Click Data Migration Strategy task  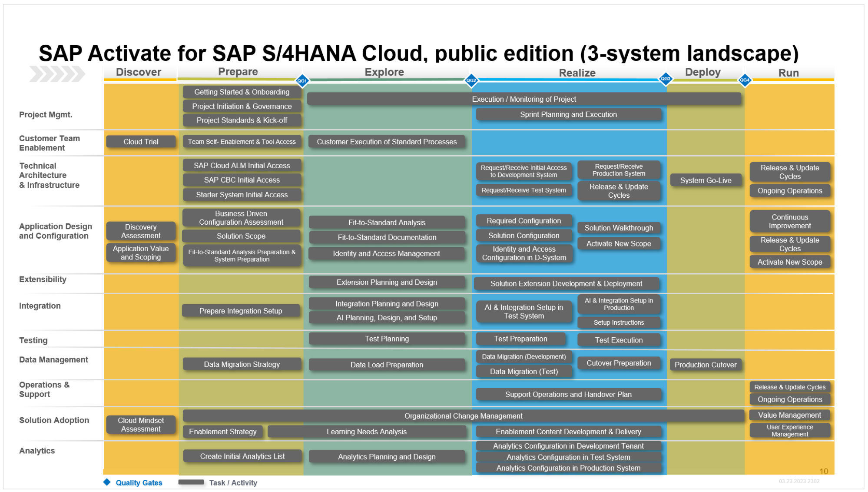point(242,364)
